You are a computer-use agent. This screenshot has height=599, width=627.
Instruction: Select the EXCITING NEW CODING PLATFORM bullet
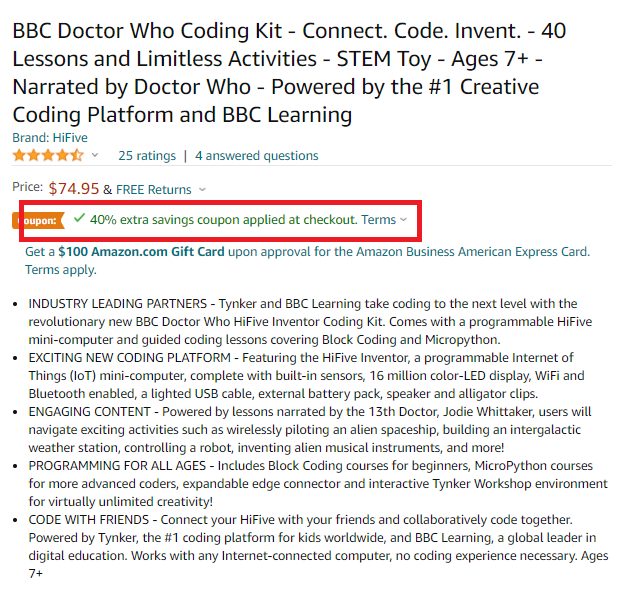click(306, 375)
